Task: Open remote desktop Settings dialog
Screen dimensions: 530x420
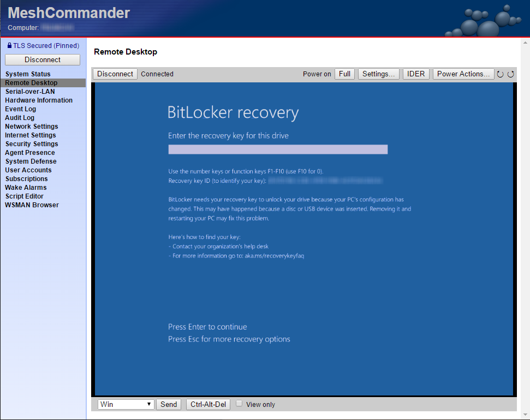Action: 379,74
